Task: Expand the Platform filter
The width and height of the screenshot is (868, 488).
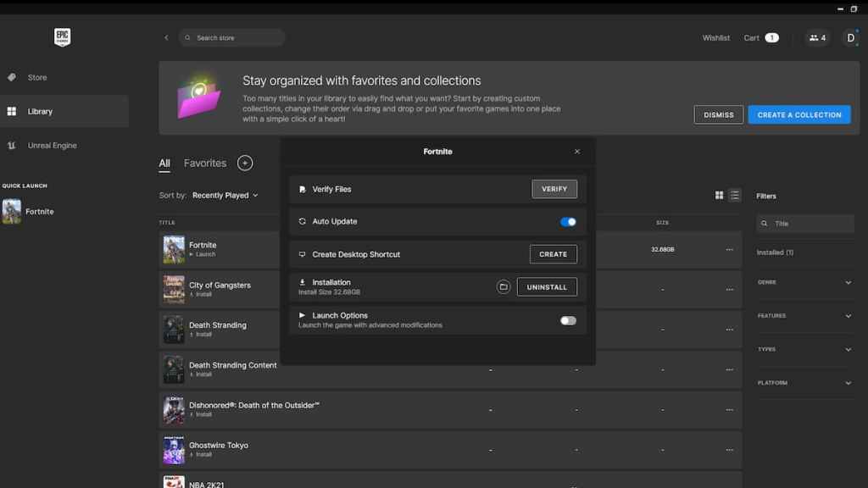Action: tap(805, 383)
